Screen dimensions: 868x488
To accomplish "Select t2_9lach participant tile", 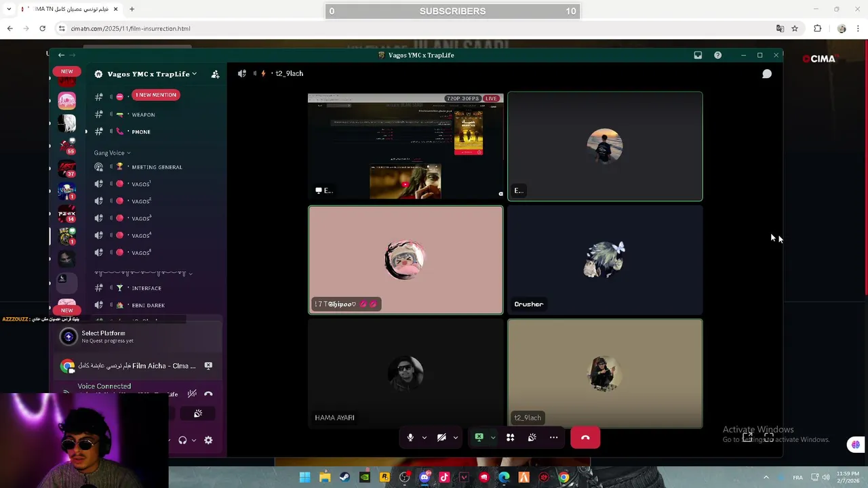I will (605, 373).
